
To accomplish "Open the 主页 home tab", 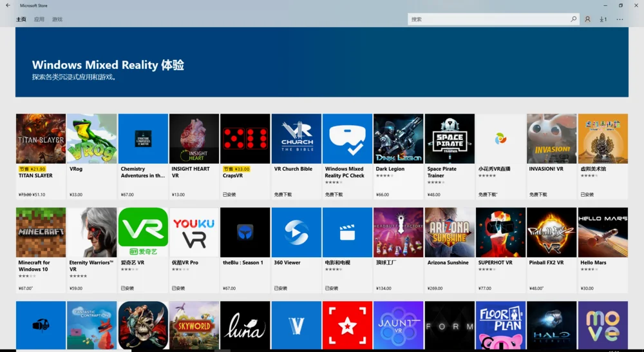I will click(21, 19).
